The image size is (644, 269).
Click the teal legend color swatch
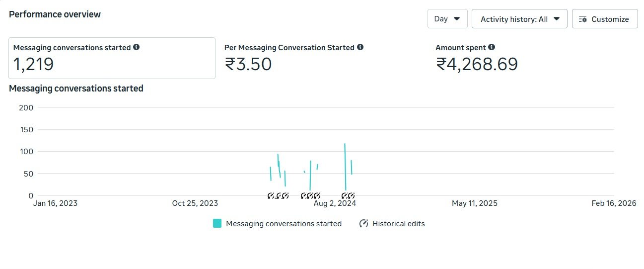[217, 223]
